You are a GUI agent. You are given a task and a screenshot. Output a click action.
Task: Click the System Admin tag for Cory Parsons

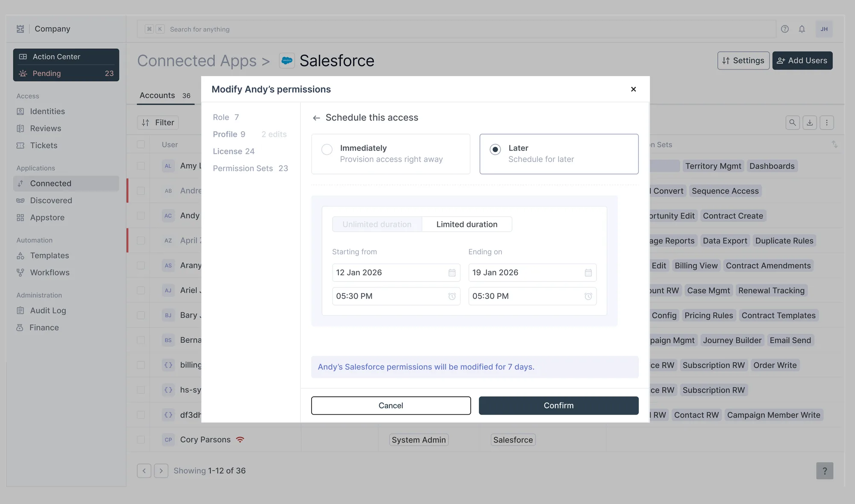tap(419, 440)
